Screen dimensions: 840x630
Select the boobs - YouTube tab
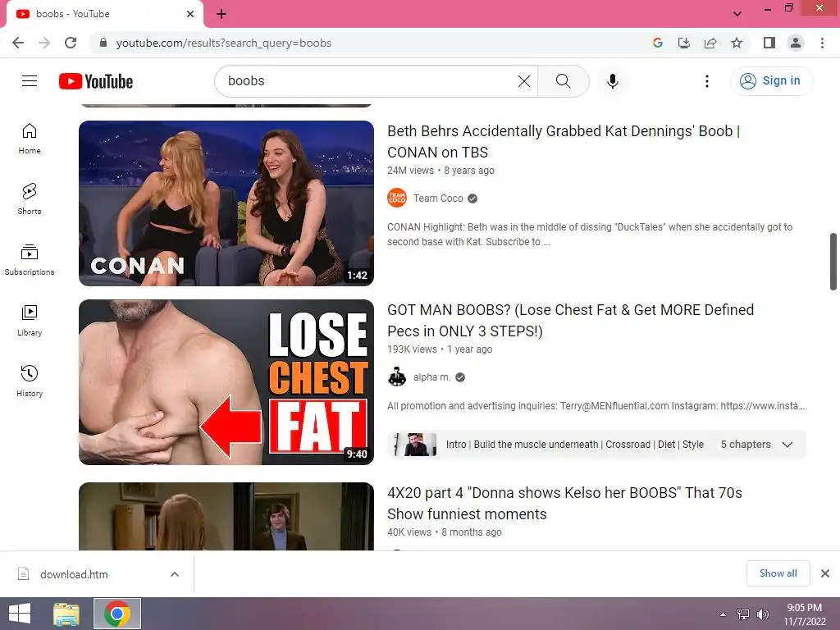[104, 14]
